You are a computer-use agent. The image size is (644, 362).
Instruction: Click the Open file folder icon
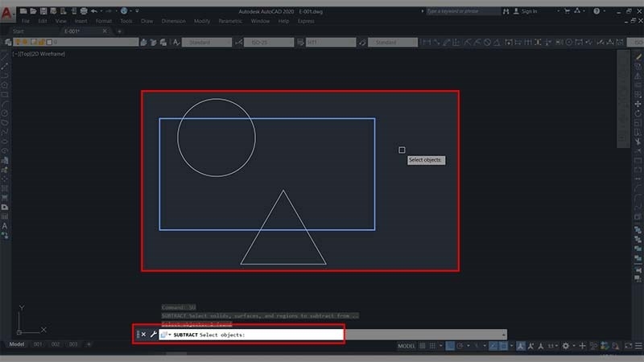[33, 11]
